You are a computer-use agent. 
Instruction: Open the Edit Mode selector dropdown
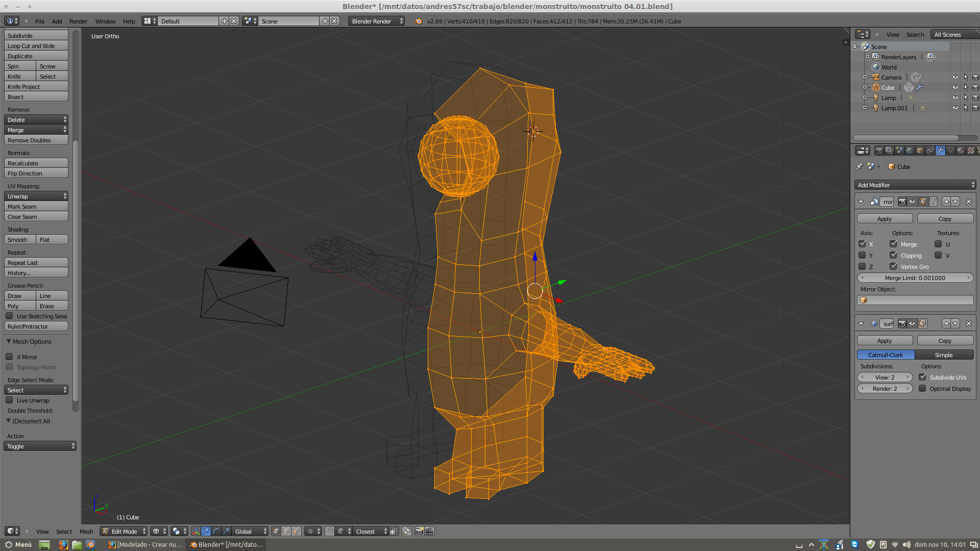coord(124,532)
